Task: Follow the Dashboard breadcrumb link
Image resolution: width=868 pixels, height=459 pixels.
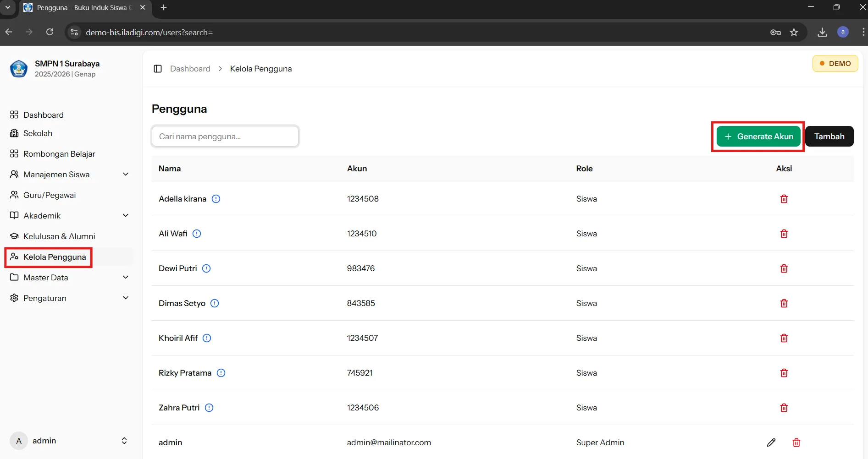Action: (x=190, y=69)
